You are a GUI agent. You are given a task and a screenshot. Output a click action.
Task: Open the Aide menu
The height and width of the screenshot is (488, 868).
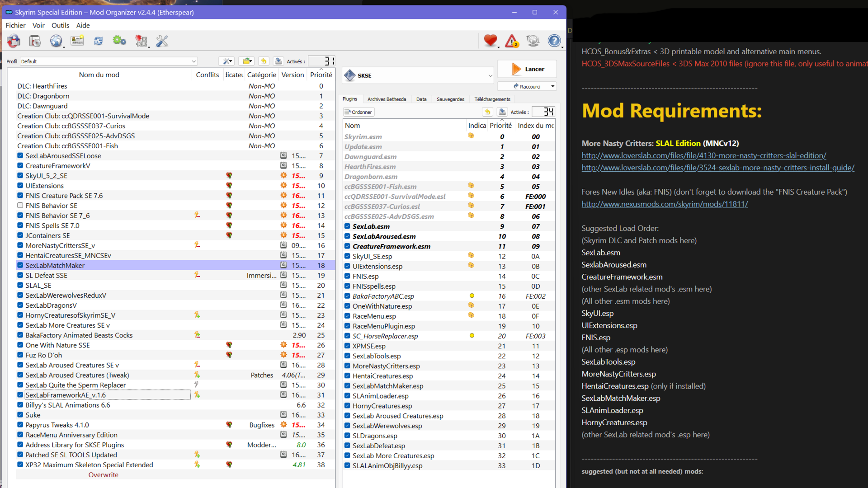83,25
